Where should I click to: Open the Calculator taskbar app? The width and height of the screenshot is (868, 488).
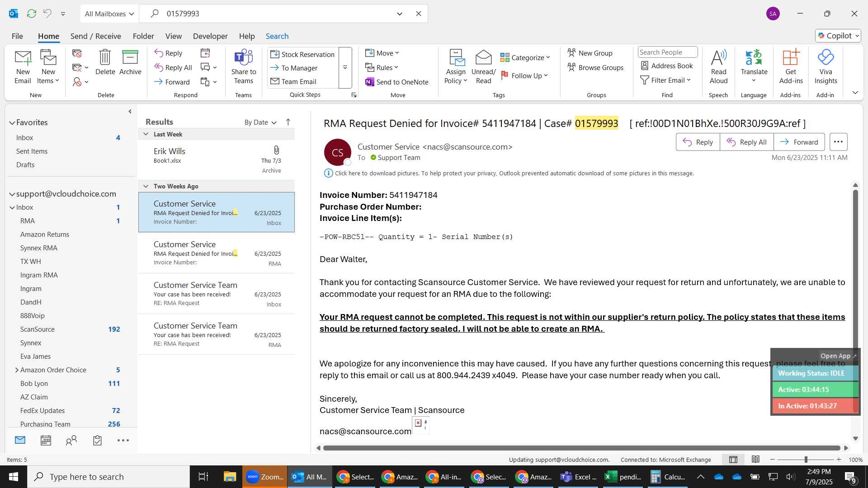click(x=668, y=477)
